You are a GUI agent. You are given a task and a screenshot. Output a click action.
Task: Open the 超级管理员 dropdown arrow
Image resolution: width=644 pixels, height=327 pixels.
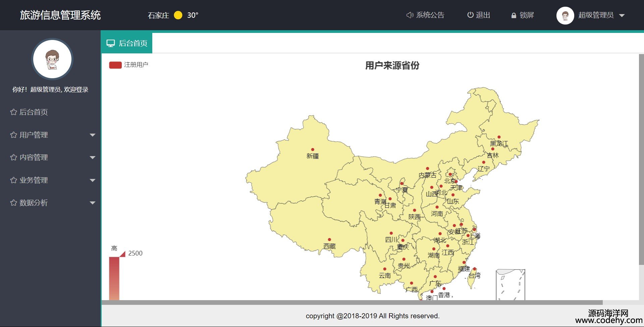click(622, 15)
